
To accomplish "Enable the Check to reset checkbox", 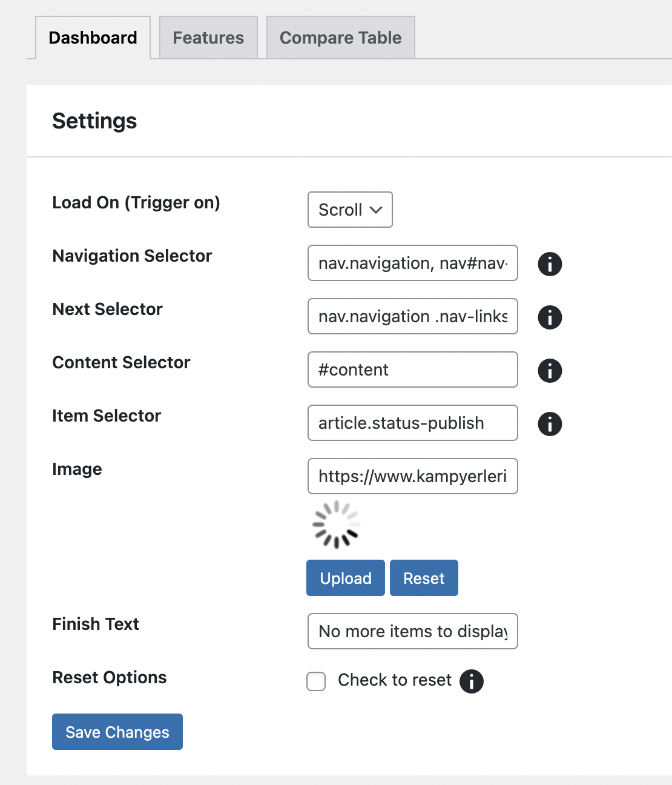I will click(x=316, y=681).
